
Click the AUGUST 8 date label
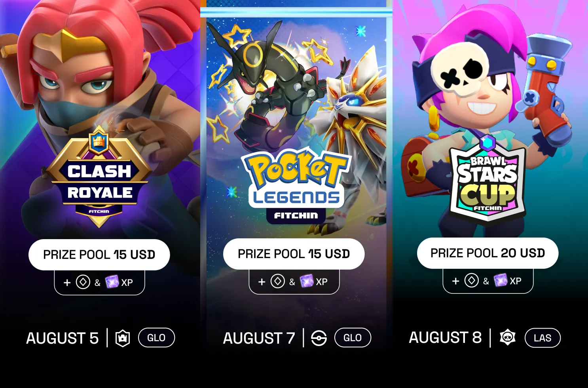tap(445, 337)
